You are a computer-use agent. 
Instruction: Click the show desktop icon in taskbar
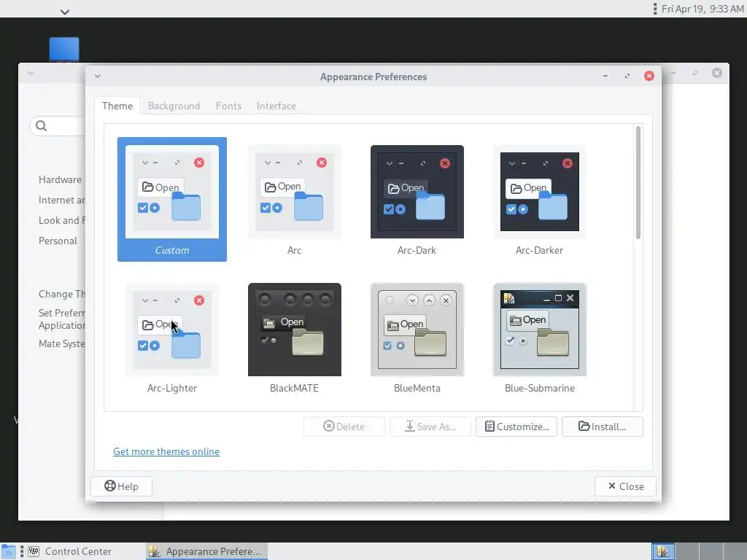8,551
